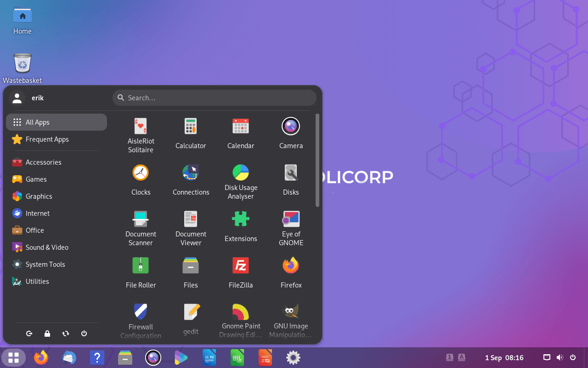588x368 pixels.
Task: Open Files from the taskbar
Action: click(125, 357)
